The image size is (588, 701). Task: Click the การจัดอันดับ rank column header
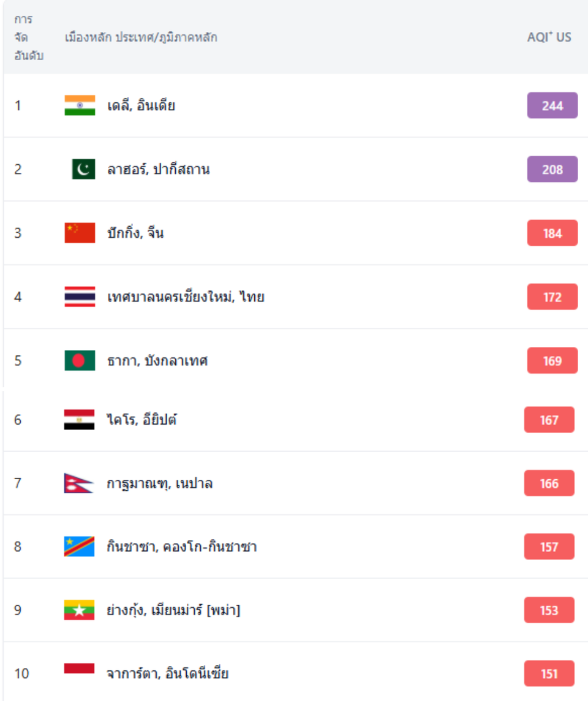28,37
